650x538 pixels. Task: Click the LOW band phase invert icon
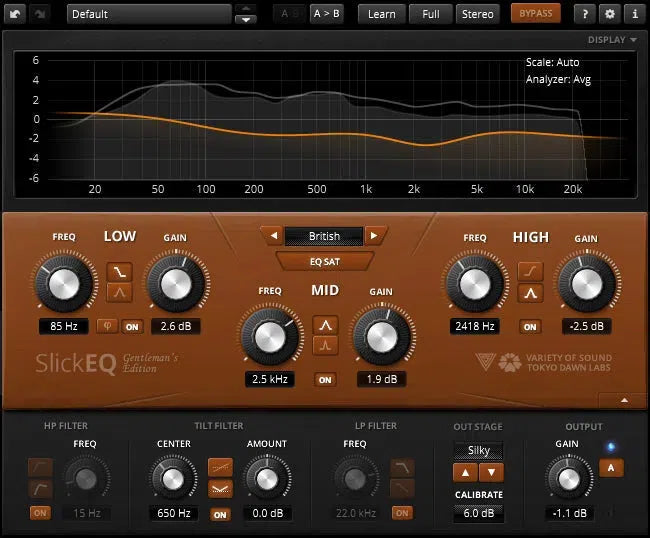(106, 325)
